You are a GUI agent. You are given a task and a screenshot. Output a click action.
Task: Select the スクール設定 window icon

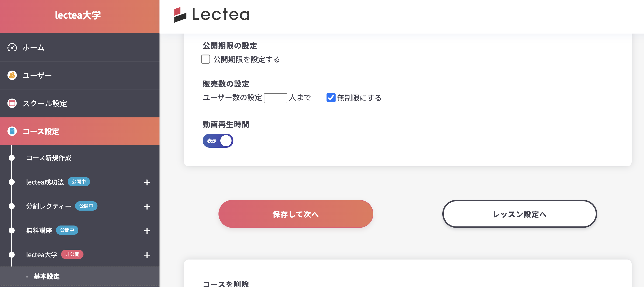[x=12, y=103]
